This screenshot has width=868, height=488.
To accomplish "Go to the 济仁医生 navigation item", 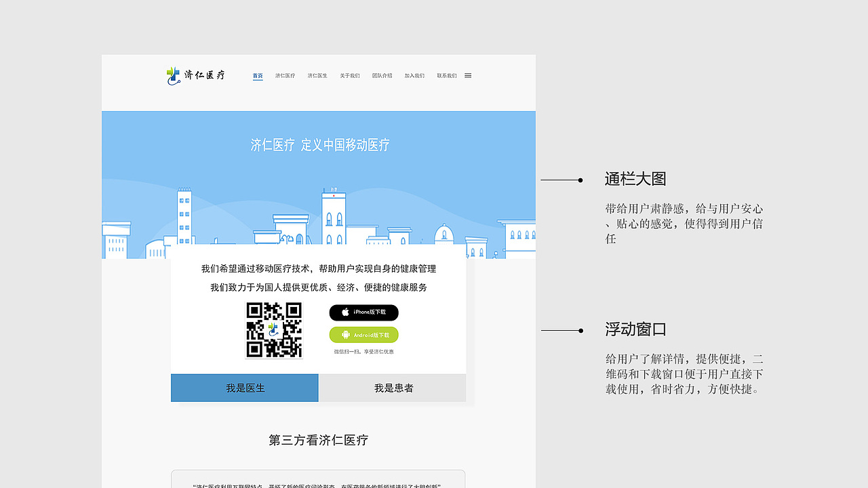I will click(317, 76).
